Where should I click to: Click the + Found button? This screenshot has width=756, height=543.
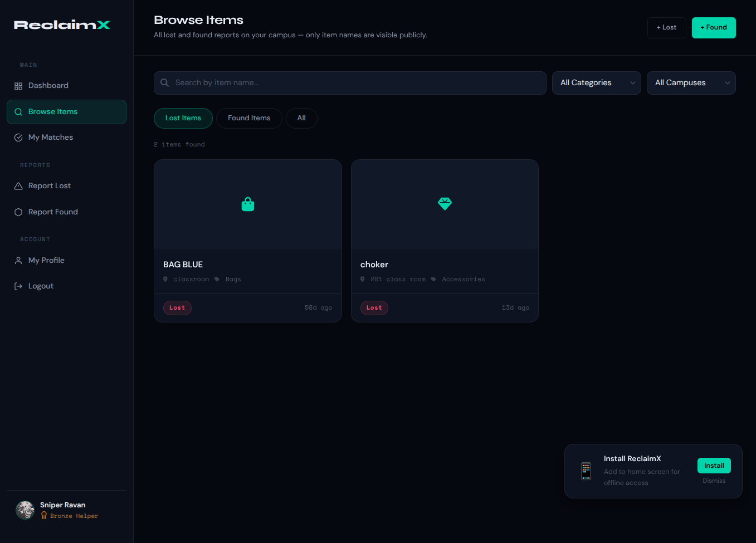tap(714, 28)
